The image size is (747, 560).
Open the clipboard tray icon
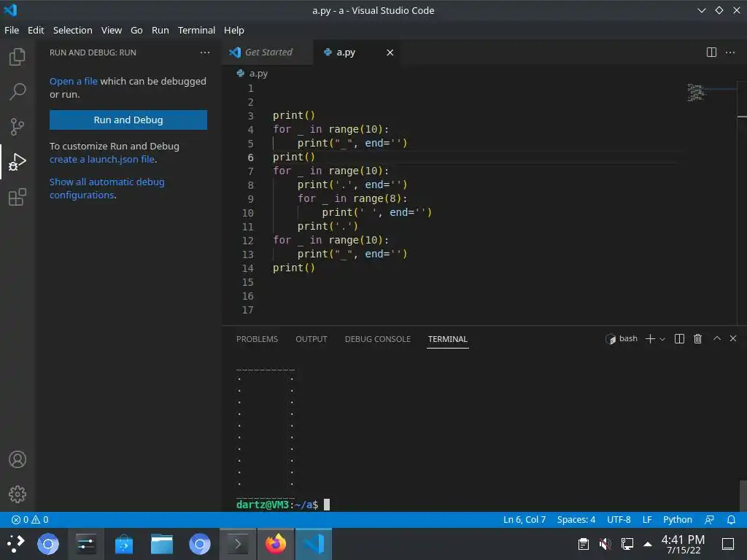[x=583, y=543]
